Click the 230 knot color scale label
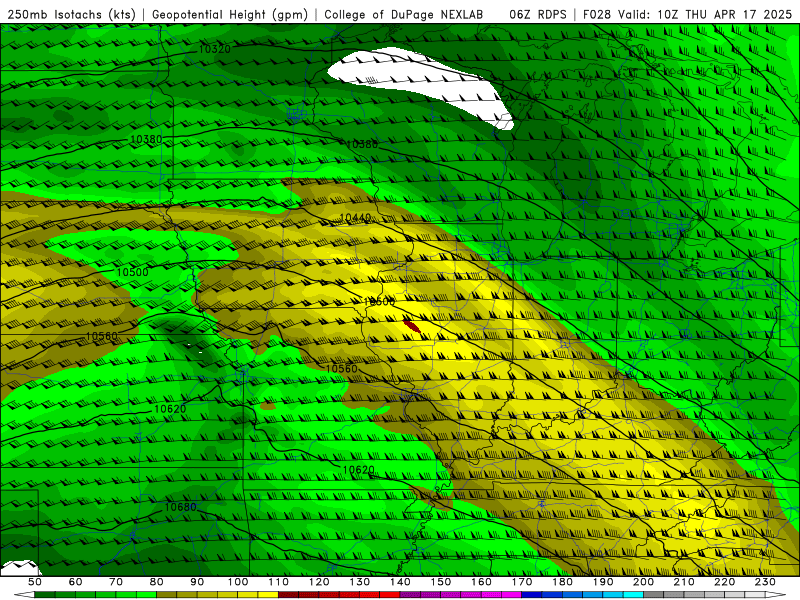 [x=765, y=582]
